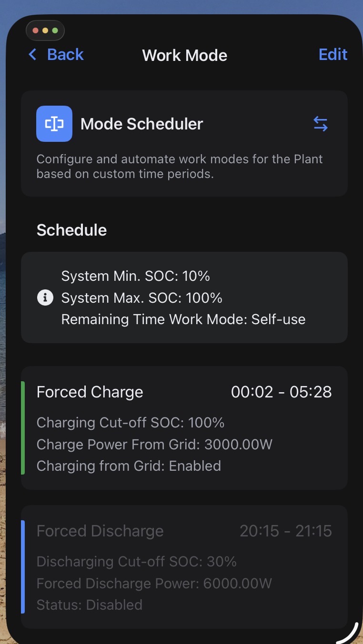363x644 pixels.
Task: Select the 20:15 - 21:15 time range
Action: (x=285, y=531)
